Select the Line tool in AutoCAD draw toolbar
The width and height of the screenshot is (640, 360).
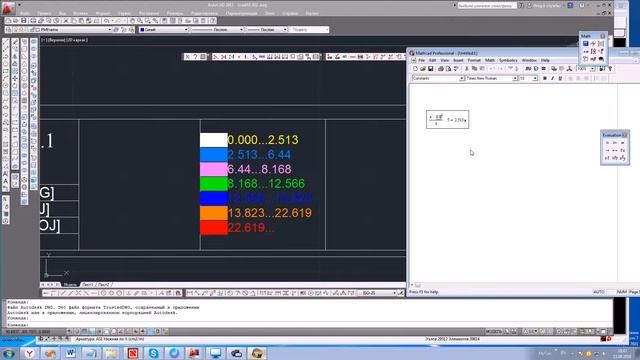[x=5, y=42]
